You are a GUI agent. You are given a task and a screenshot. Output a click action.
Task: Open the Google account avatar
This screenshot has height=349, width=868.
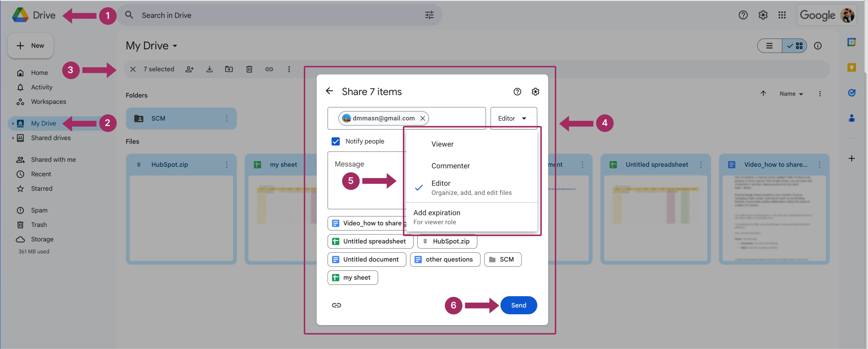[x=847, y=15]
